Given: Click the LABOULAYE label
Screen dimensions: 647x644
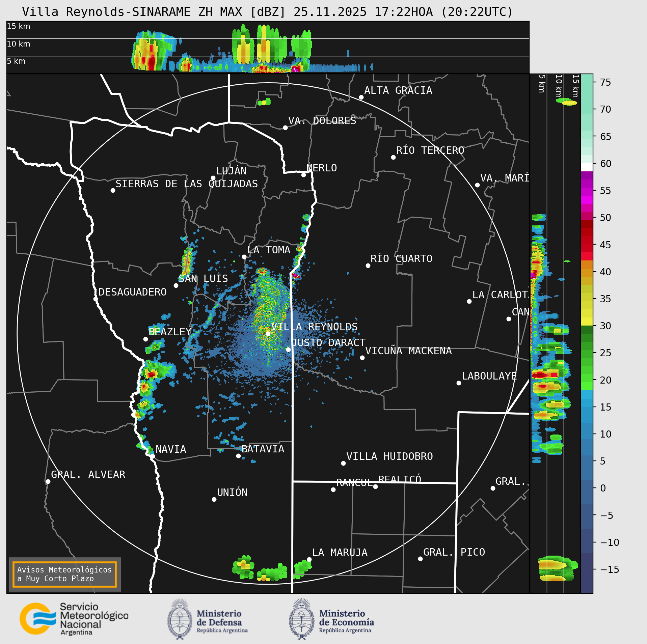Looking at the screenshot, I should (489, 376).
